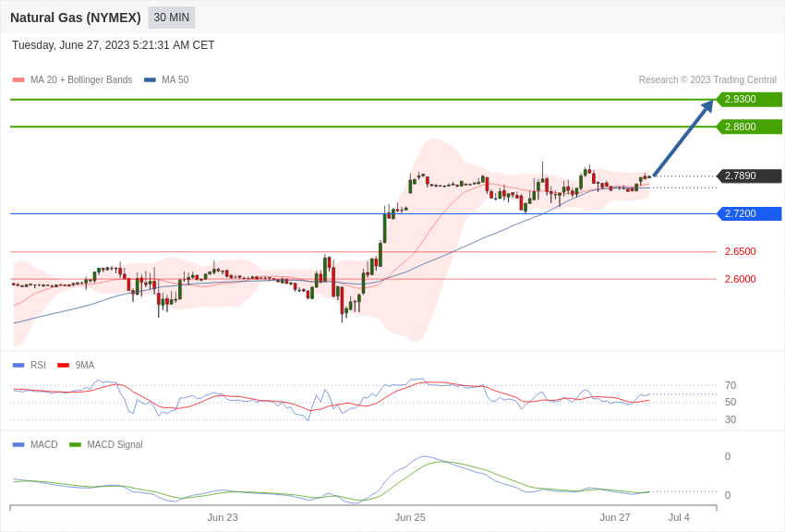Image resolution: width=785 pixels, height=532 pixels.
Task: Click the RSI 70 level label
Action: coord(731,385)
